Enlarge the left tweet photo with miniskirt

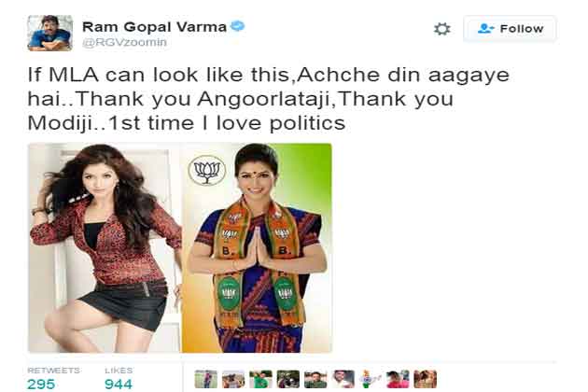pos(105,247)
